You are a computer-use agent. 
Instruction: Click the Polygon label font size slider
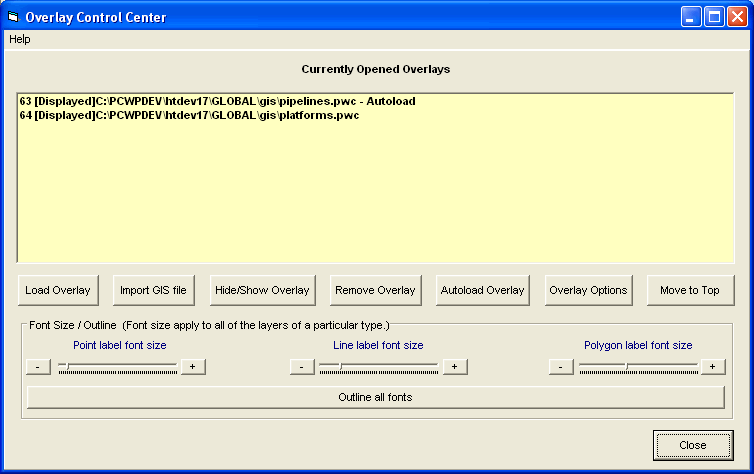tap(638, 367)
